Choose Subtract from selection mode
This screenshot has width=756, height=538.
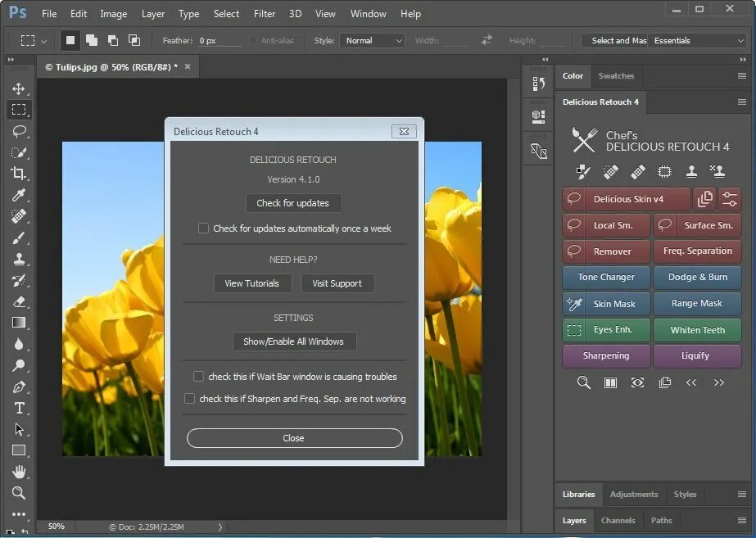(x=113, y=40)
